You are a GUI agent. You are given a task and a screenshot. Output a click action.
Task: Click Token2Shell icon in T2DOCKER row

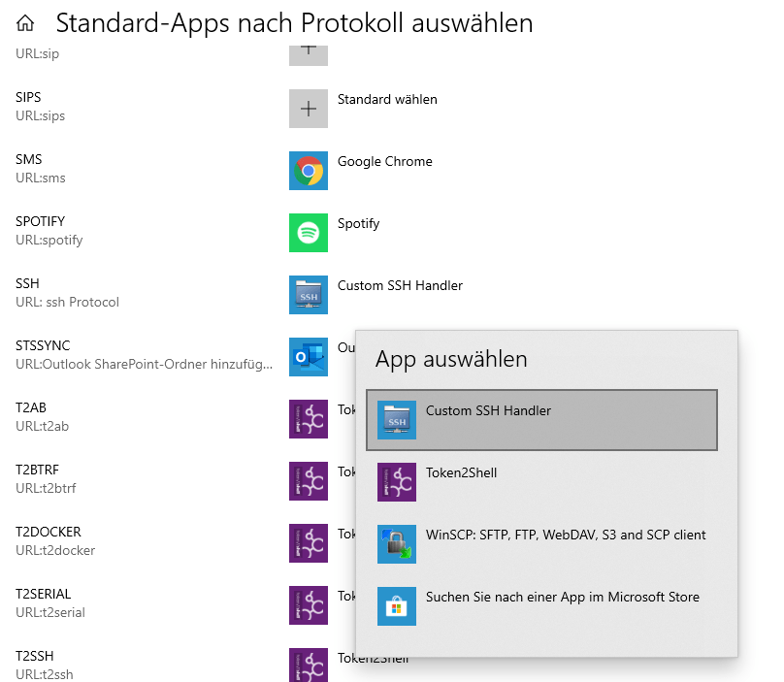tap(308, 543)
